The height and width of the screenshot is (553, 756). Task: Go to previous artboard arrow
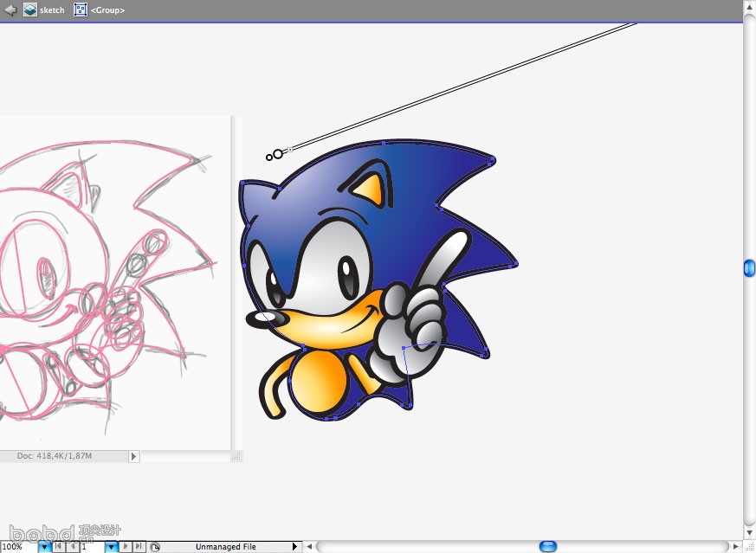(71, 546)
